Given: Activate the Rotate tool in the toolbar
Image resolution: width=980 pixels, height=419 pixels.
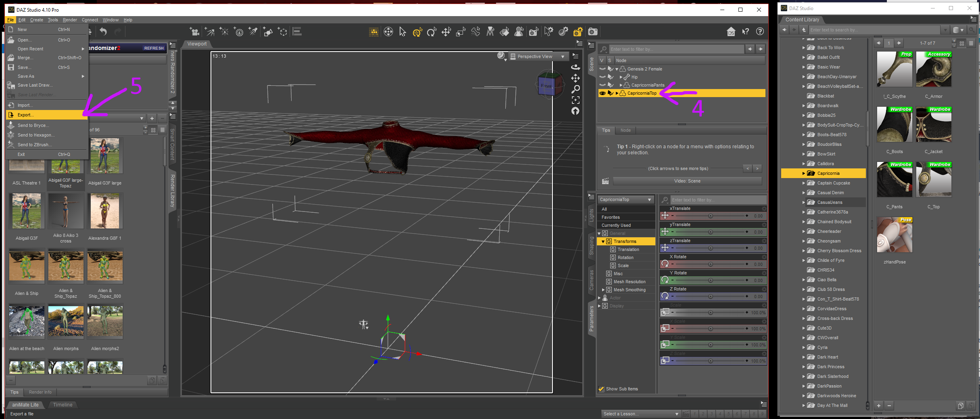Looking at the screenshot, I should pyautogui.click(x=432, y=32).
